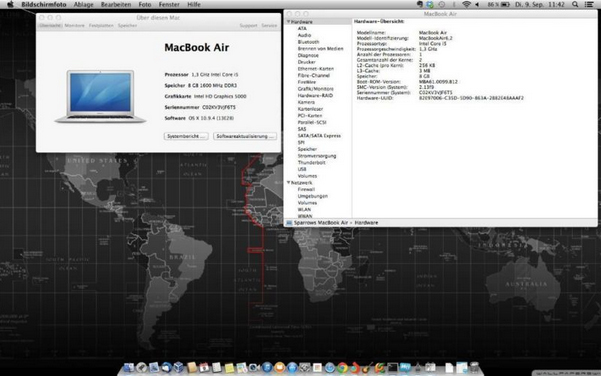The image size is (601, 376).
Task: Select Hardware-RAID entry
Action: pyautogui.click(x=315, y=95)
